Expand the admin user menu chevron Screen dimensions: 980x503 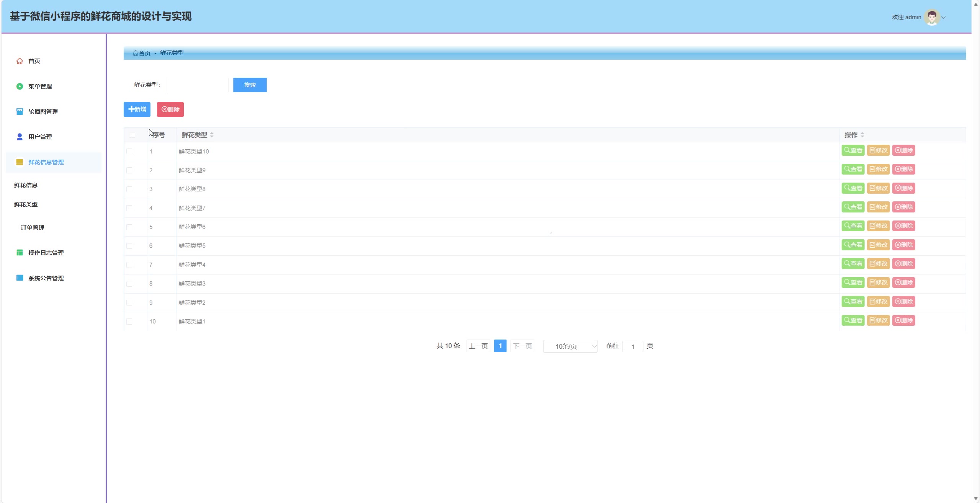944,18
